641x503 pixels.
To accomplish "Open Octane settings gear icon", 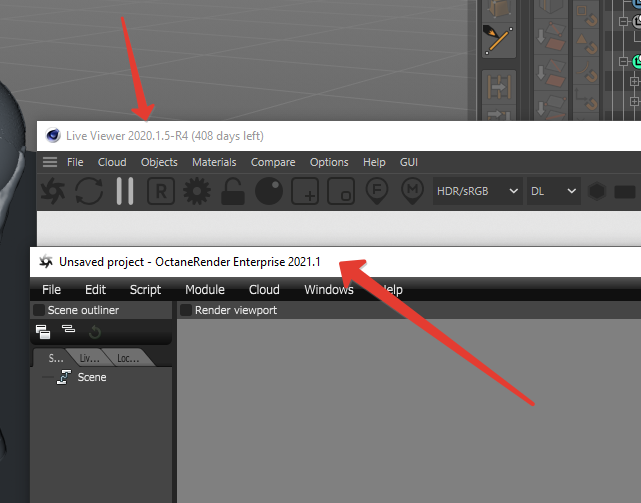I will 197,191.
